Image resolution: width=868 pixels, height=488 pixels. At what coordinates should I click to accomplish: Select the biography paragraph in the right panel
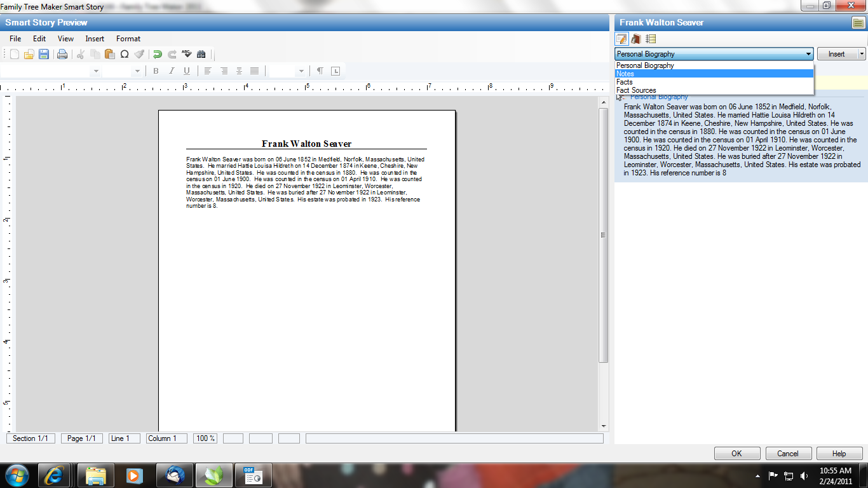740,140
